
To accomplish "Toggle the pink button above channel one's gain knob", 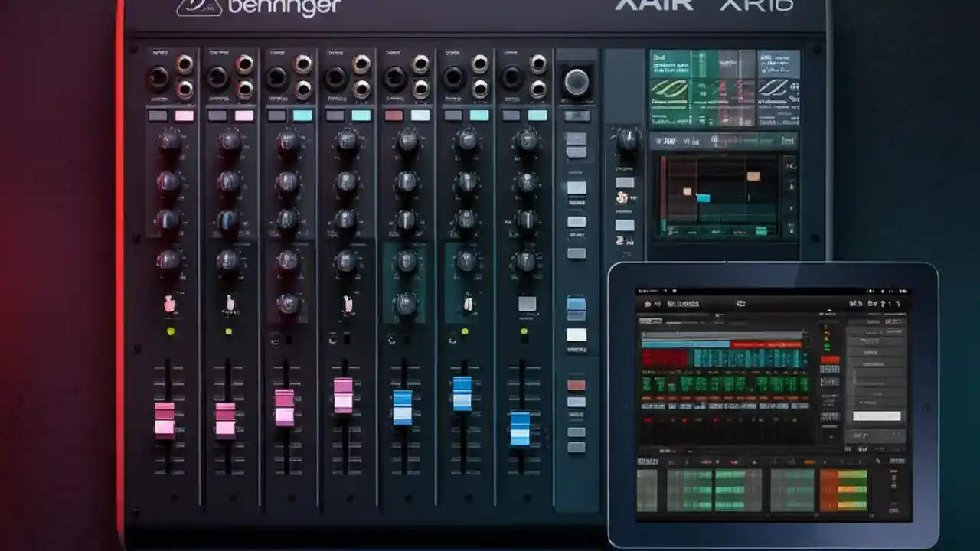I will coord(184,115).
